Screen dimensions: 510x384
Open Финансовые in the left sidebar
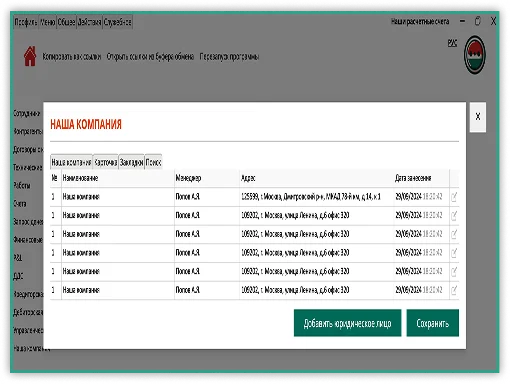(x=28, y=239)
